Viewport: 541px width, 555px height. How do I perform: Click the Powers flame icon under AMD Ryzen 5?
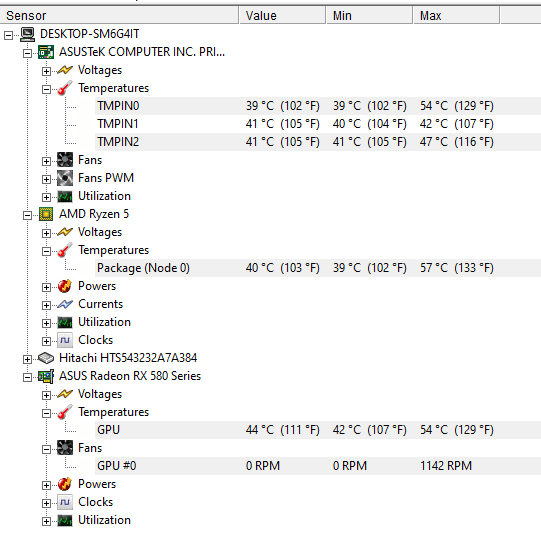(x=65, y=286)
